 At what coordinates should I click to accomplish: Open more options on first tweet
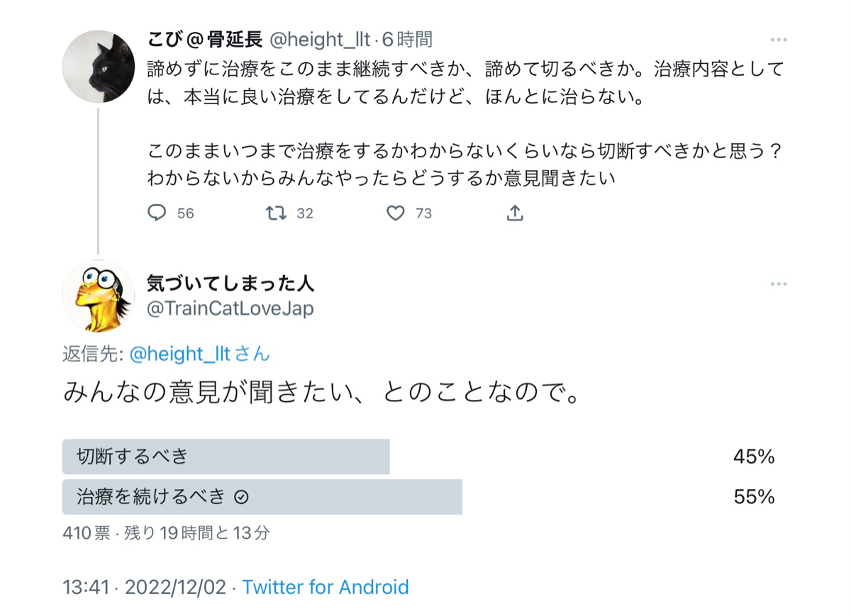[x=779, y=40]
